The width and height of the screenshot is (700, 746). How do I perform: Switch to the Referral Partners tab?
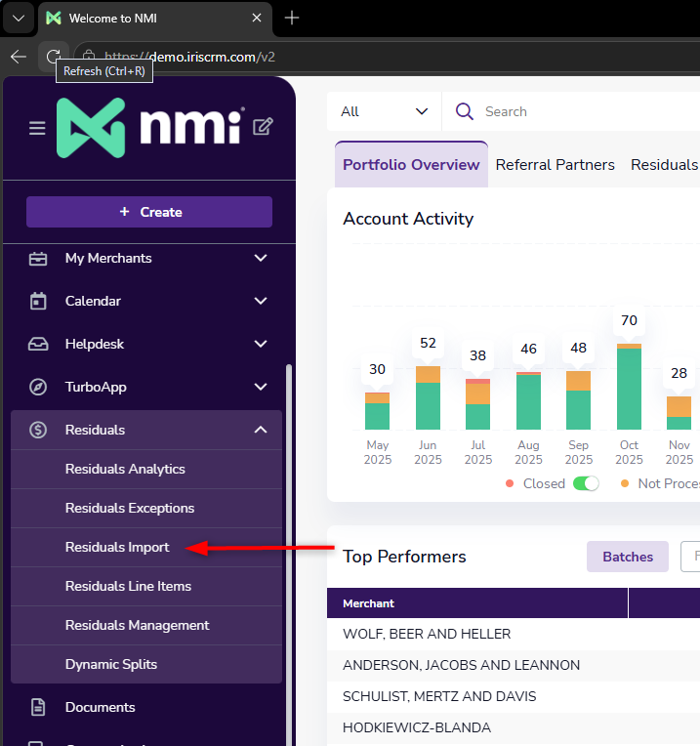point(555,165)
